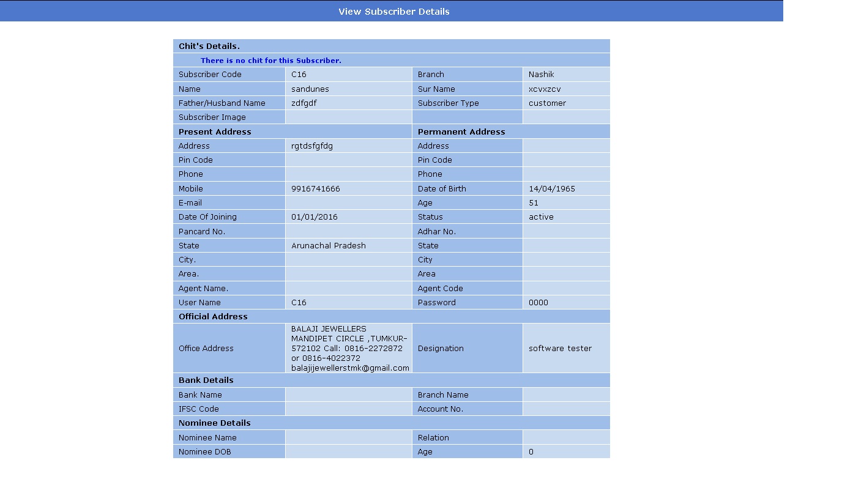Click the Sur Name value xcvxzcv
842x504 pixels.
tap(545, 89)
